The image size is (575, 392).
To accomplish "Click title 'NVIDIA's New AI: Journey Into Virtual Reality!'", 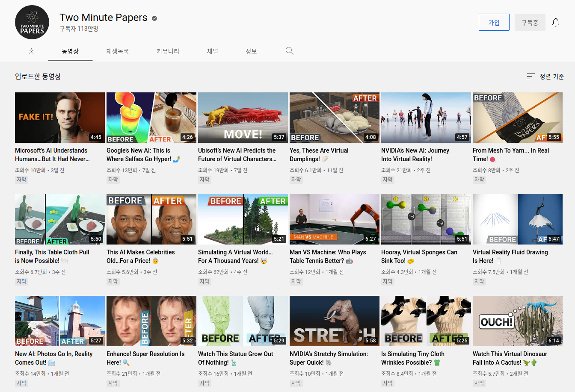I will 415,155.
